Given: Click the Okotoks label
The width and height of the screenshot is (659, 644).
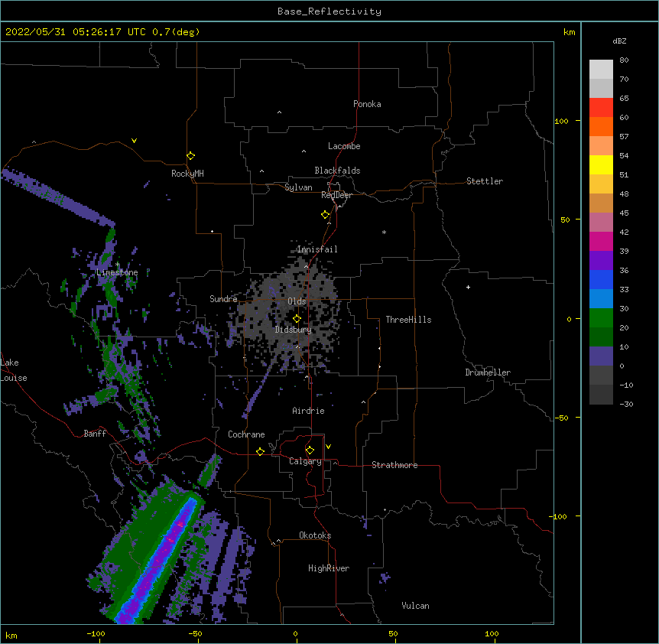Looking at the screenshot, I should coord(315,535).
